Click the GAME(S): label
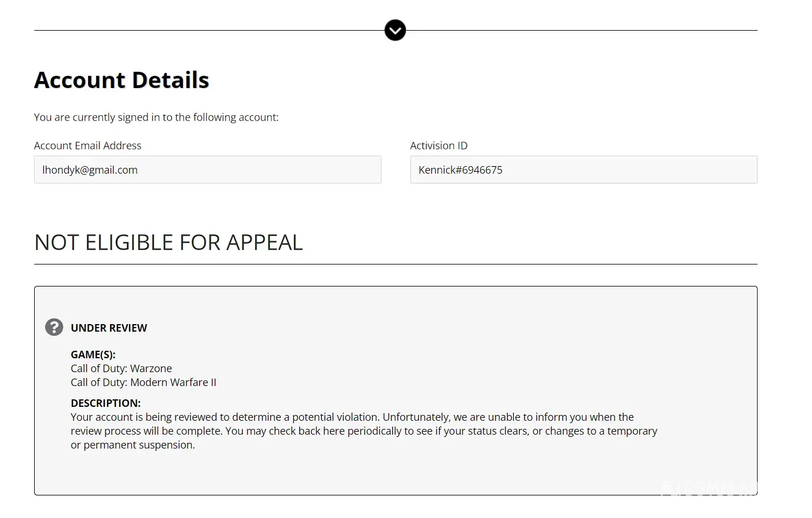 [x=93, y=355]
